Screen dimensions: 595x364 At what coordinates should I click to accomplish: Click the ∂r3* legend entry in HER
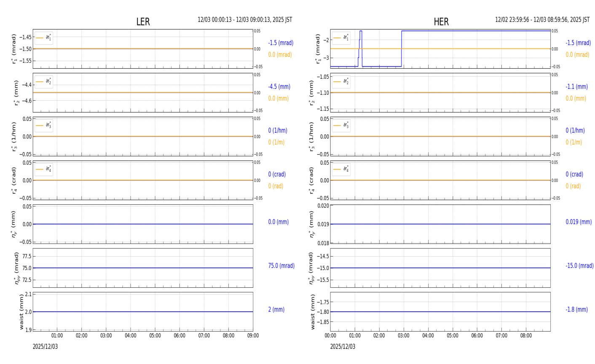[x=341, y=126]
